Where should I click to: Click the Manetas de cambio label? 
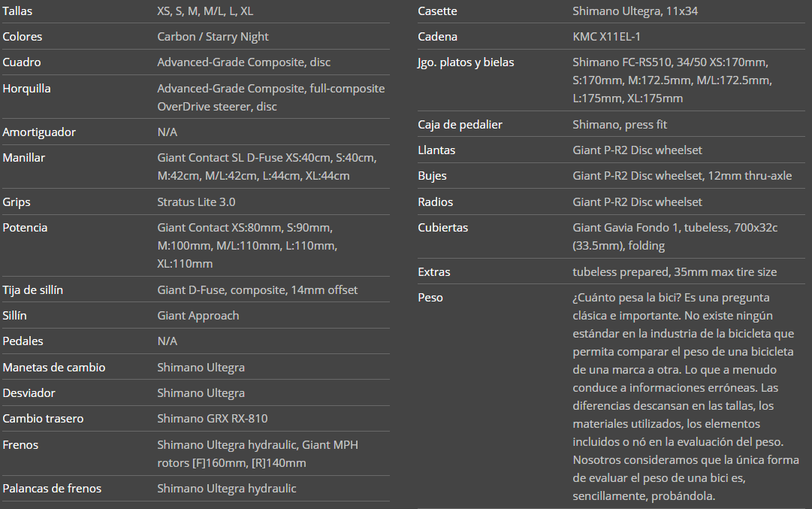pos(54,368)
